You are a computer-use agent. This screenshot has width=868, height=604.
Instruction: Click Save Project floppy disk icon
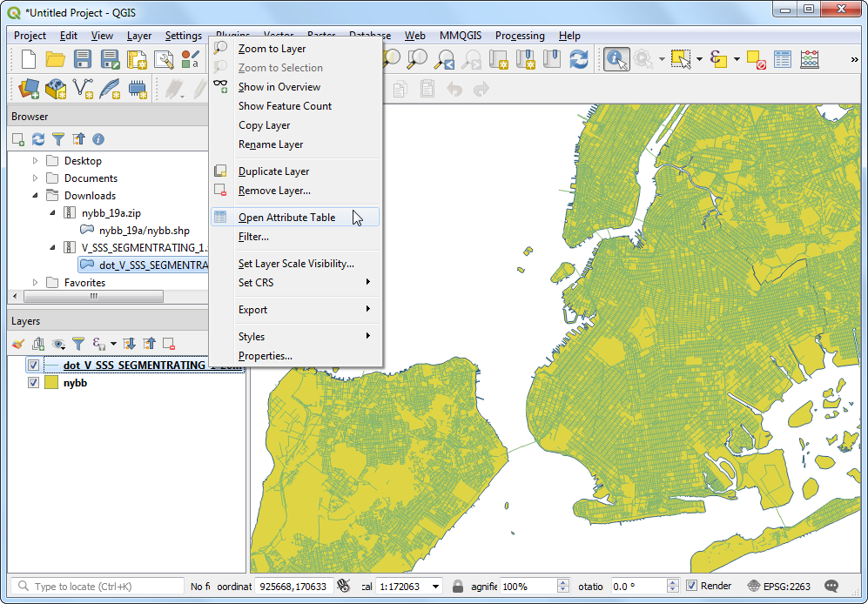click(83, 59)
